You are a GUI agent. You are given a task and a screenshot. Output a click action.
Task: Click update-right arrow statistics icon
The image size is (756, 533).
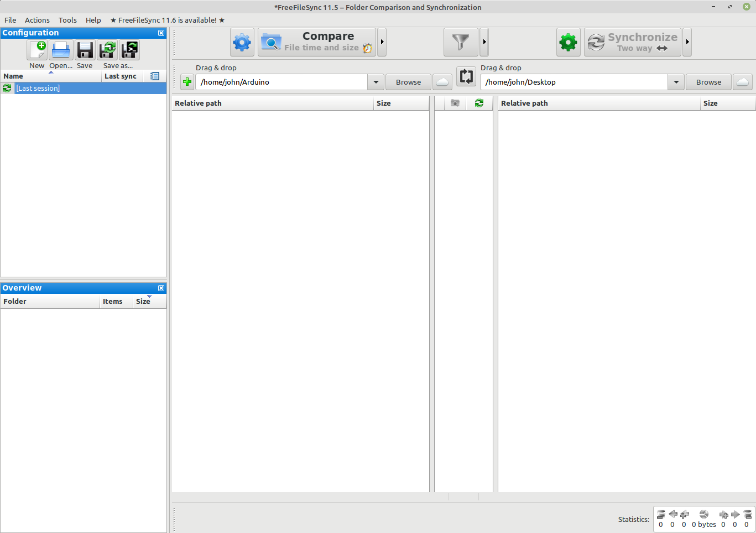point(736,514)
